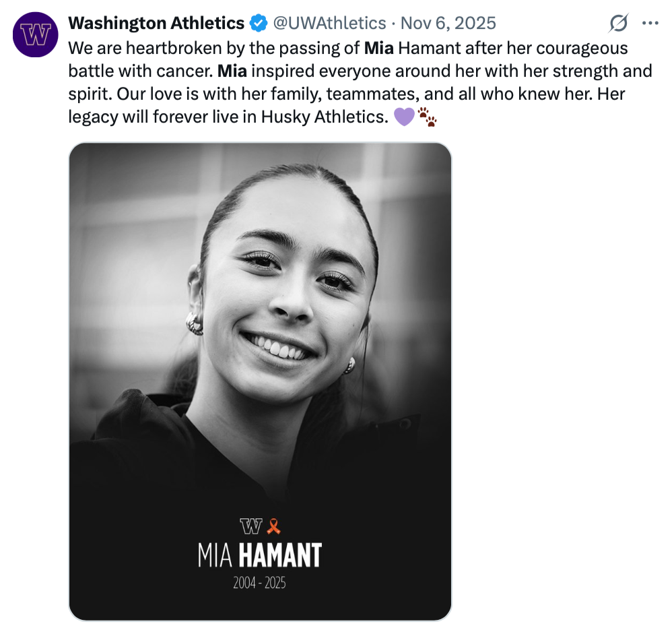Click the @UWAthletics handle
The width and height of the screenshot is (672, 632).
pos(329,24)
